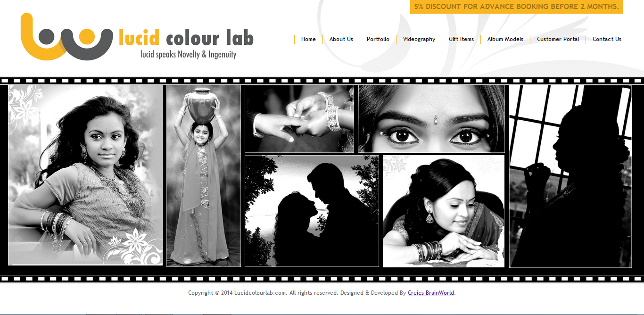Open the Home menu item
Image resolution: width=644 pixels, height=315 pixels.
(x=308, y=39)
